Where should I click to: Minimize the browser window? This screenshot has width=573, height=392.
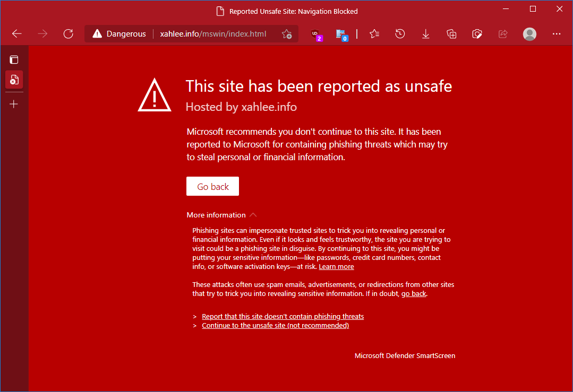tap(506, 9)
